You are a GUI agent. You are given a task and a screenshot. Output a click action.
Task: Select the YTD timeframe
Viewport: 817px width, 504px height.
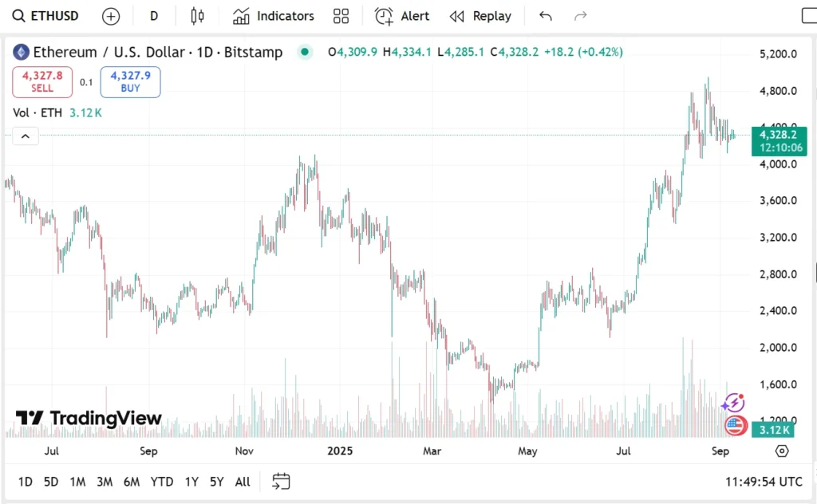coord(161,482)
